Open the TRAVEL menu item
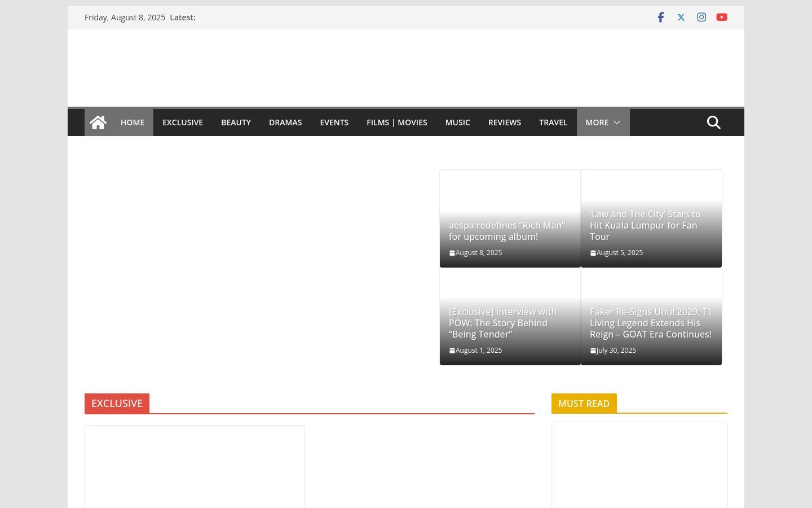The image size is (812, 508). (553, 122)
